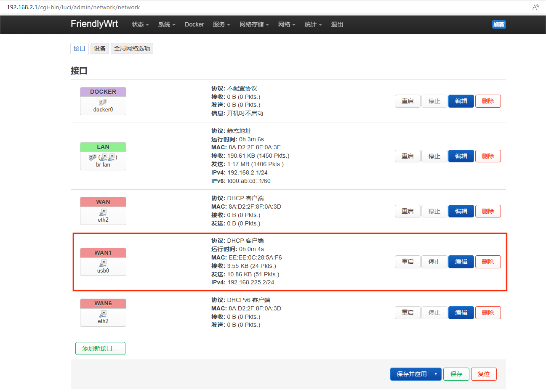This screenshot has width=546, height=392.
Task: Click the browser read-aloud icon
Action: [x=535, y=7]
